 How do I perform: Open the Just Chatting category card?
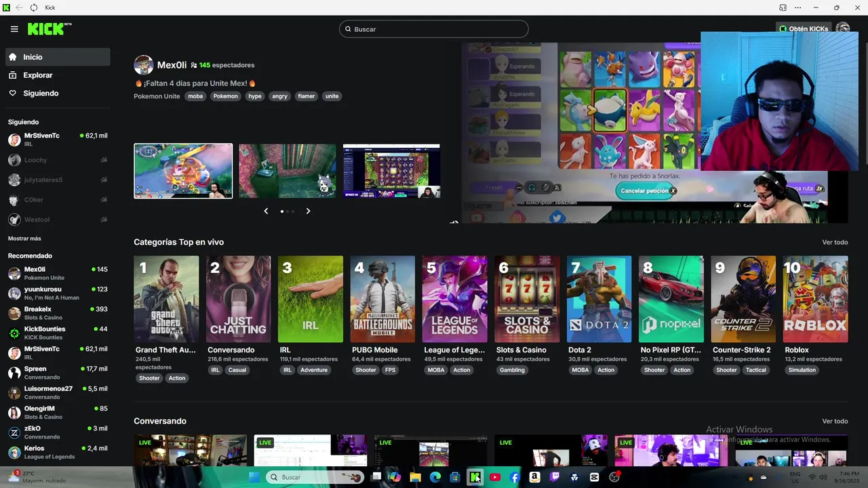click(x=238, y=299)
